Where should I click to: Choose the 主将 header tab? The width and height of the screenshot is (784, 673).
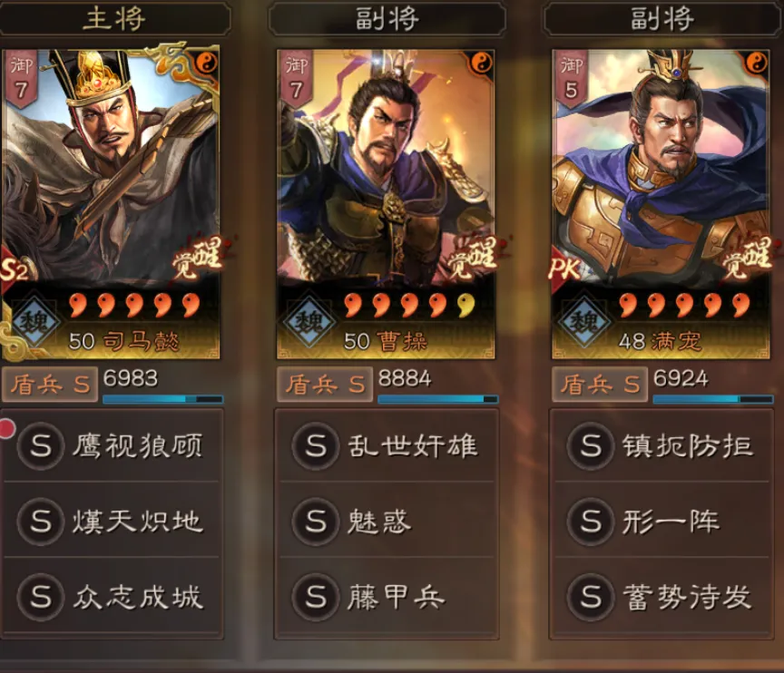pyautogui.click(x=114, y=19)
